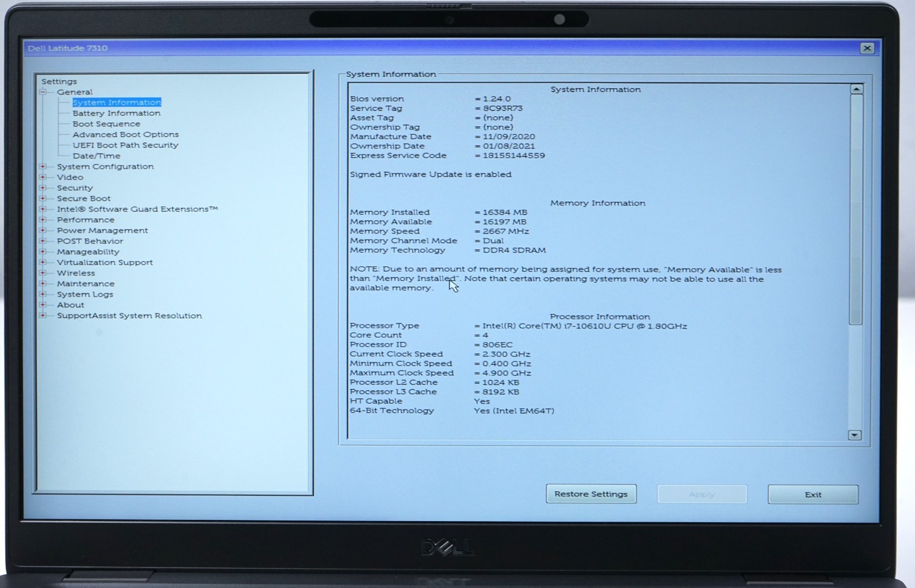
Task: Select the Performance category label
Action: tap(85, 220)
